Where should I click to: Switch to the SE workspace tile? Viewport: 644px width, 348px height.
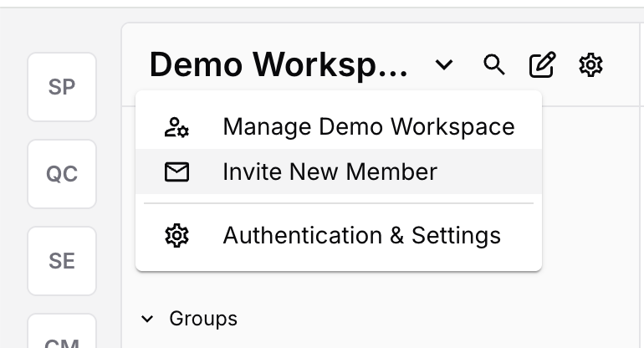(62, 261)
